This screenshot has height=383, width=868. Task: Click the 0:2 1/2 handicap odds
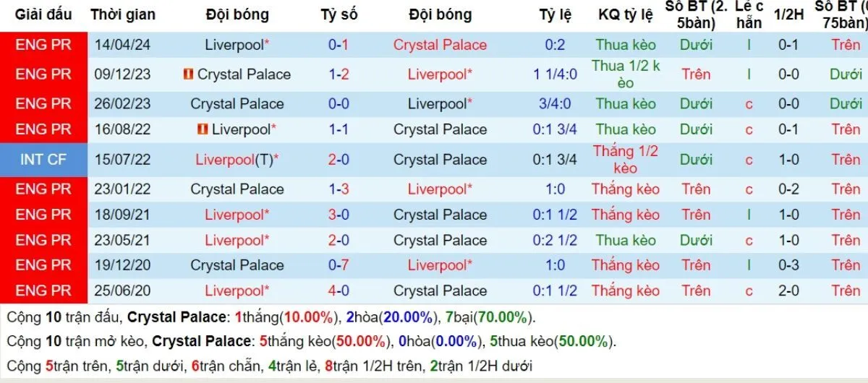555,240
